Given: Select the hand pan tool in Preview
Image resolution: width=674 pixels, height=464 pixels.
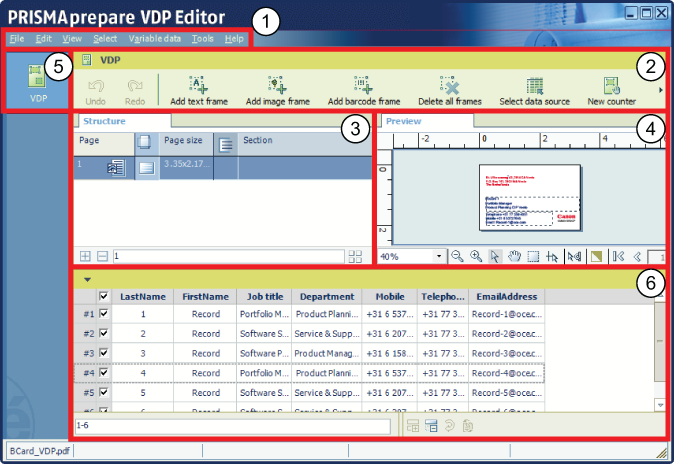Looking at the screenshot, I should 513,256.
